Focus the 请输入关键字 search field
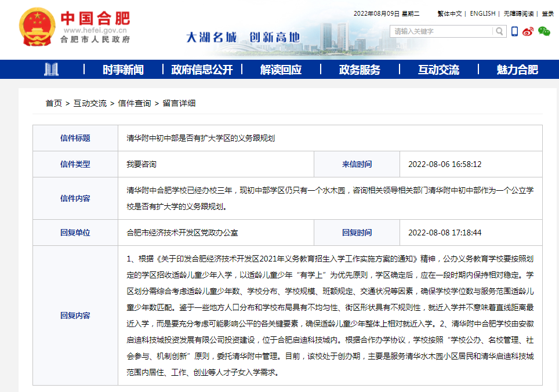 (x=441, y=31)
